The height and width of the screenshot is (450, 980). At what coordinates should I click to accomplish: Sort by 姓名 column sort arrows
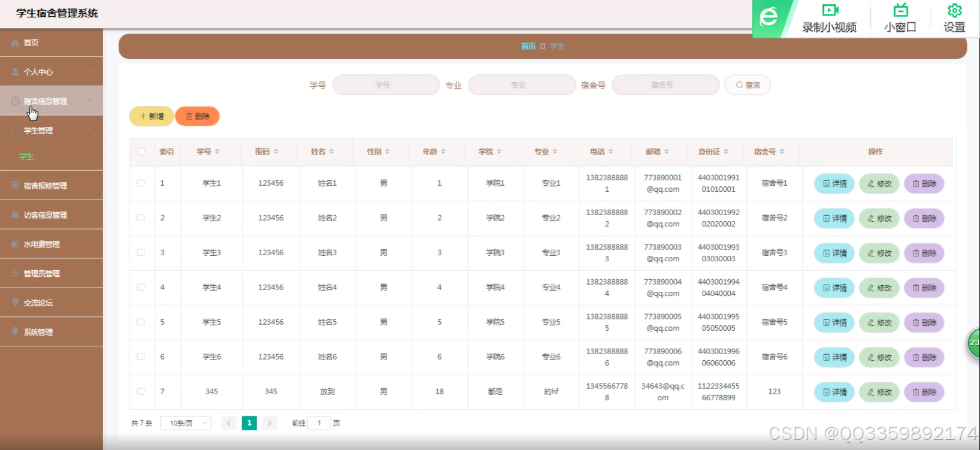[331, 152]
